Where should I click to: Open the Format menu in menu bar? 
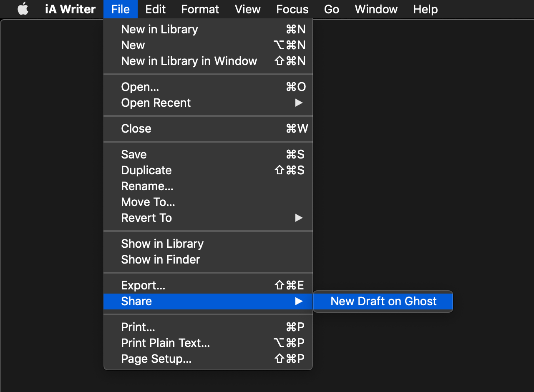(200, 9)
